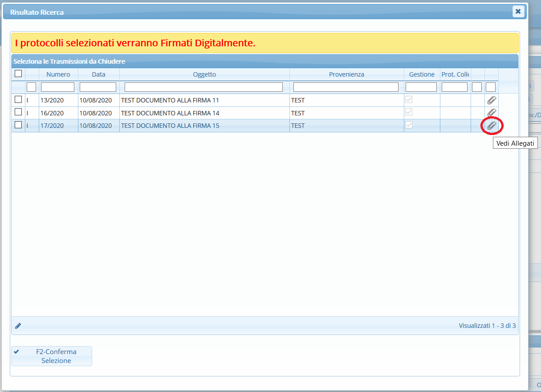541x392 pixels.
Task: Close the Risultato Ricerca dialog
Action: pos(517,12)
